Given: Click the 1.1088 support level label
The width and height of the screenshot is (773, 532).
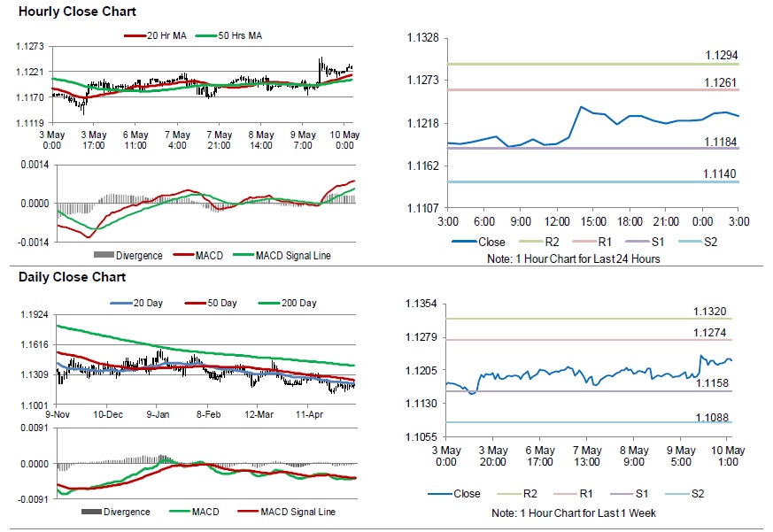Looking at the screenshot, I should [x=709, y=415].
